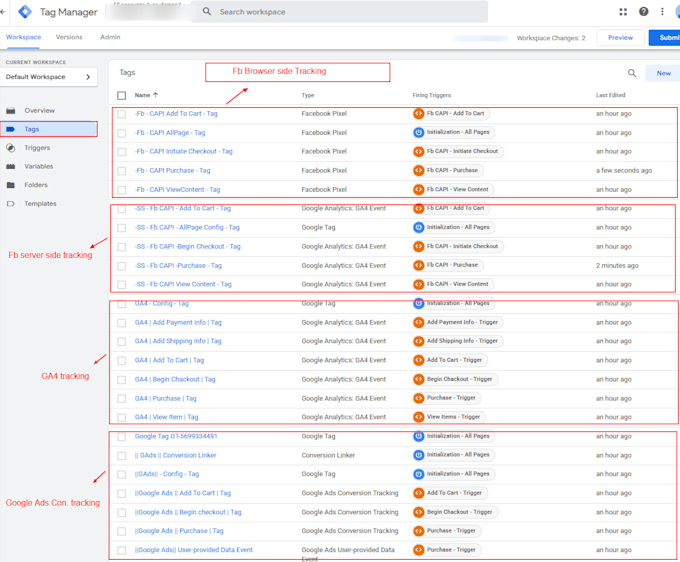
Task: Click the Submit button
Action: (x=665, y=38)
